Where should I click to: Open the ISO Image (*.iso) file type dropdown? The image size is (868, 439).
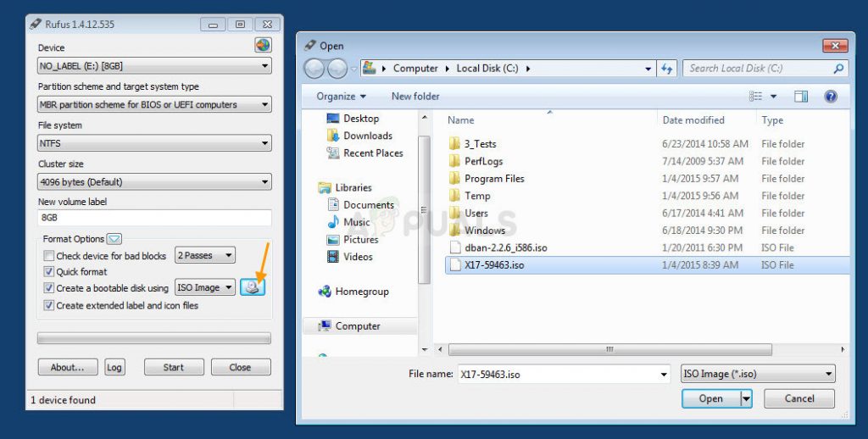tap(758, 374)
